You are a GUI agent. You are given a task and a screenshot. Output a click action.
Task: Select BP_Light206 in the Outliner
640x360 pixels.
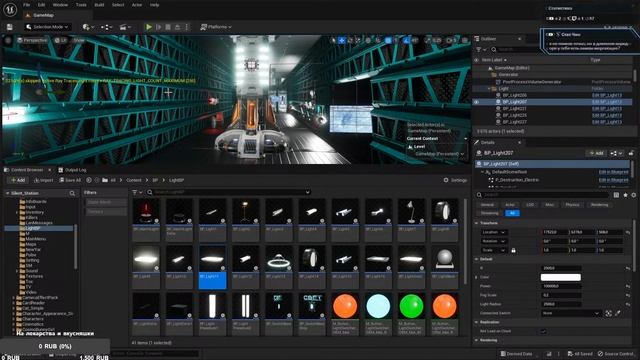coord(514,95)
